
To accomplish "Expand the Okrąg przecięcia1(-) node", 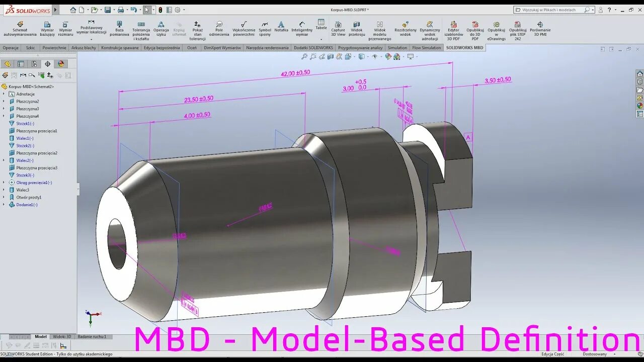I will click(4, 183).
